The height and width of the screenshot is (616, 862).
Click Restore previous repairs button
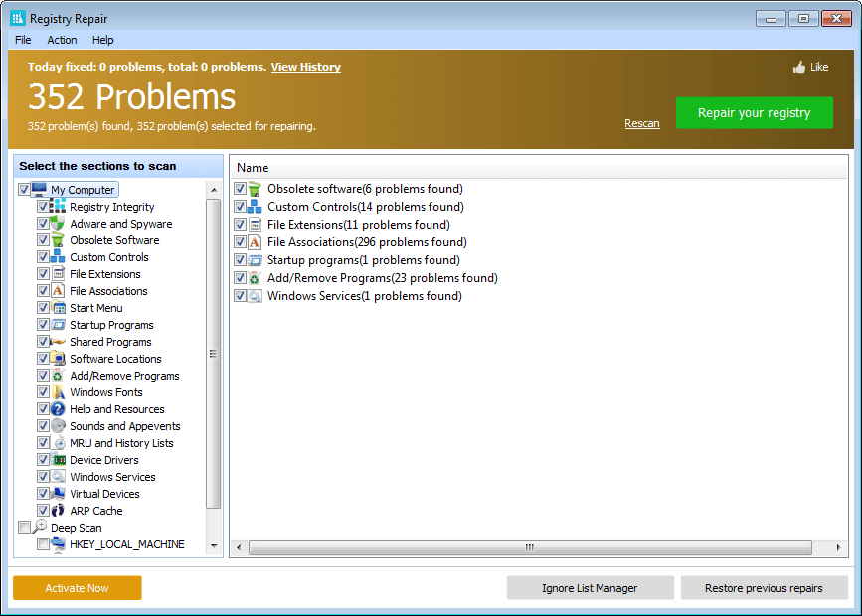764,588
